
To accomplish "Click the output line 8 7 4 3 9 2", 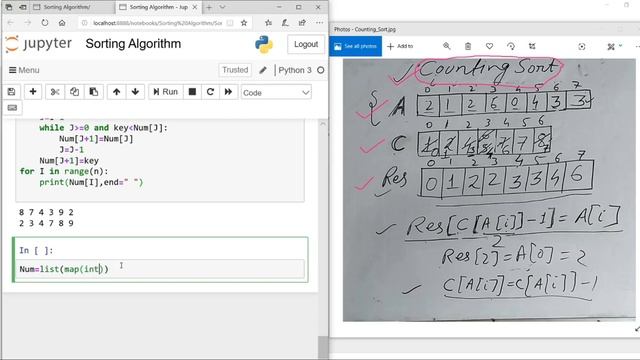I will [x=46, y=212].
